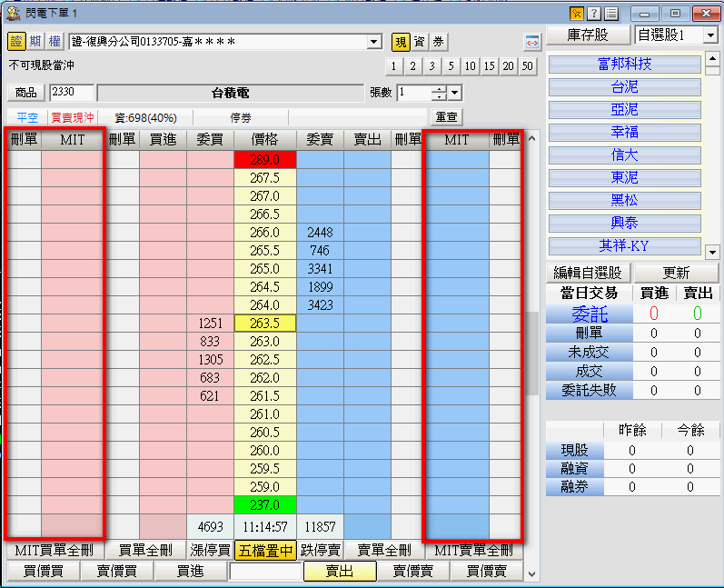
Task: Select 現 cash trading type
Action: tap(401, 42)
